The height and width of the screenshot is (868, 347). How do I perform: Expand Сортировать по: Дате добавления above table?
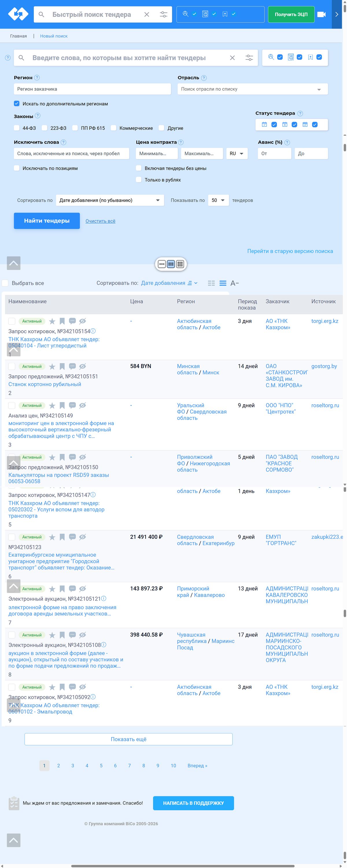pos(169,283)
